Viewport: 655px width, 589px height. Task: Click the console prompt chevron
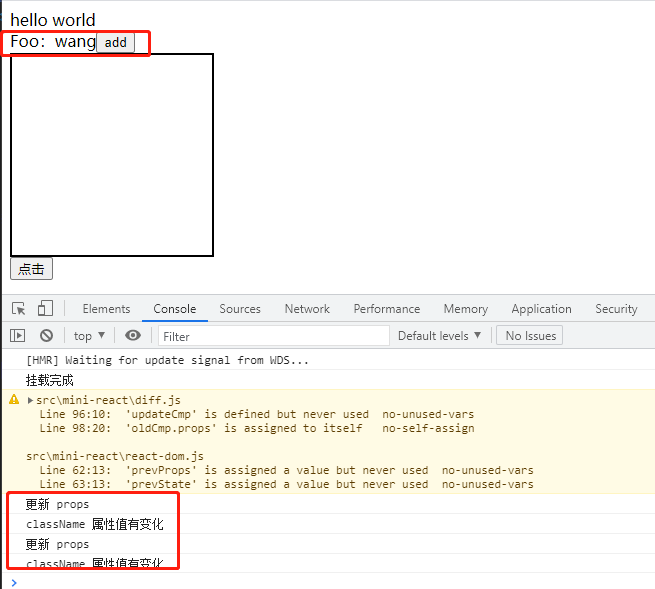[14, 583]
